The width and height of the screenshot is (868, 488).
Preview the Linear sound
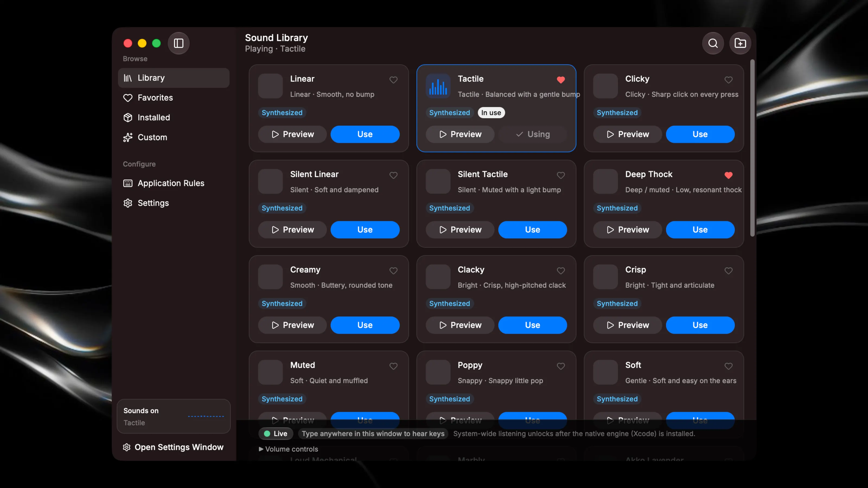(x=292, y=134)
